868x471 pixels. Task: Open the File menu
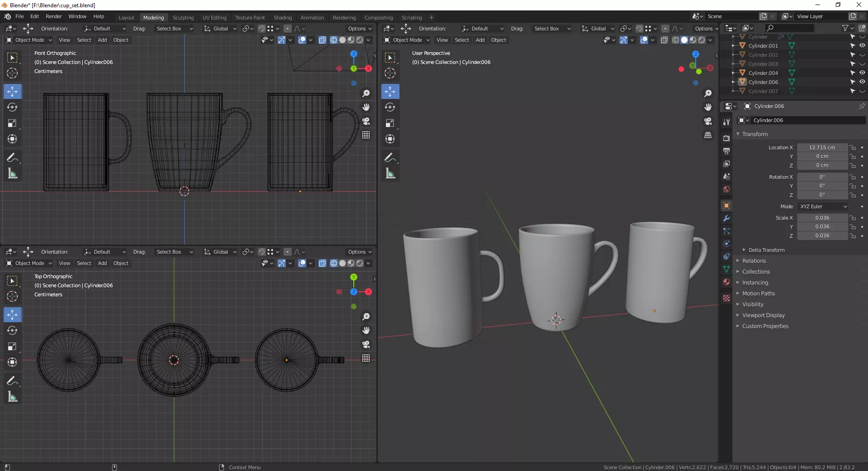(x=20, y=16)
